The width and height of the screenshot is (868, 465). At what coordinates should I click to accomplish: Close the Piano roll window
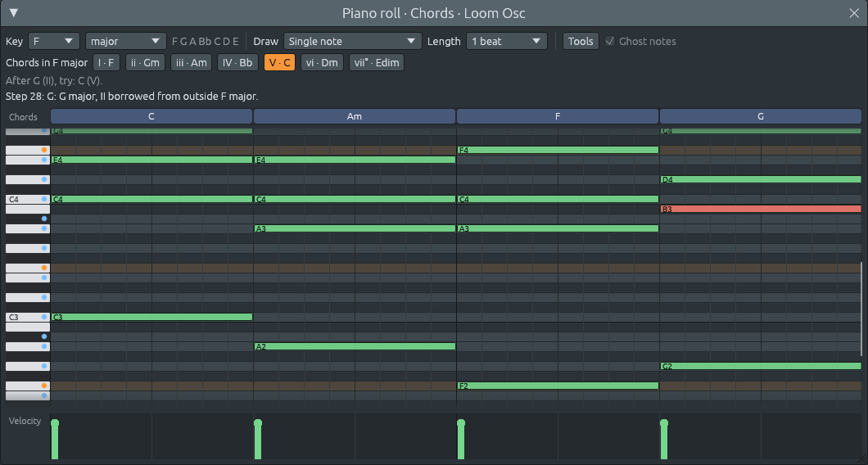click(x=854, y=13)
